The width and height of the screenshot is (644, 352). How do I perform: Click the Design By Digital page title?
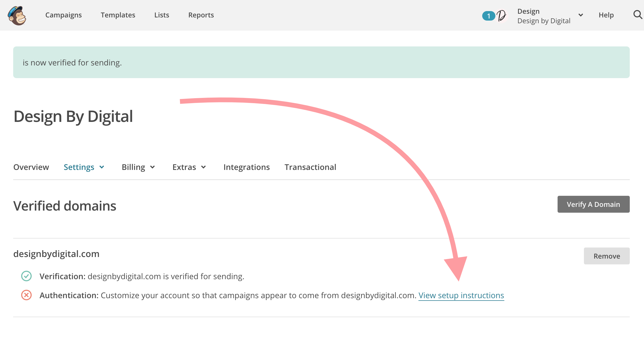coord(73,116)
